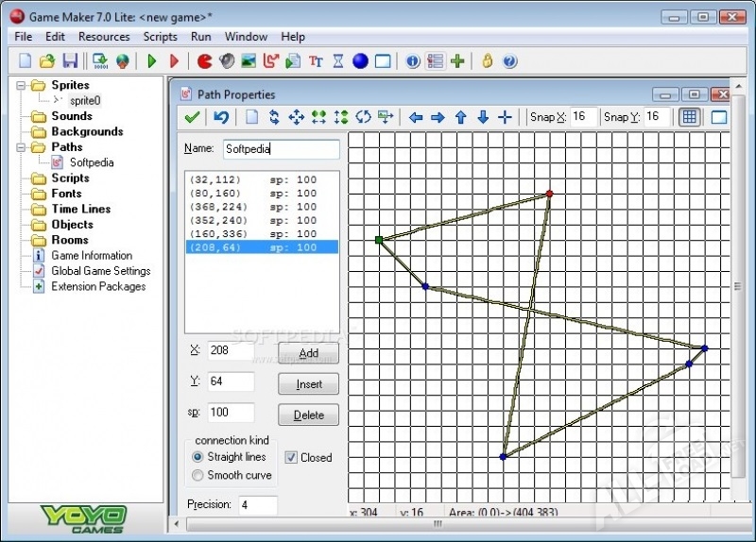Click the save floppy disk icon
756x542 pixels.
click(70, 61)
